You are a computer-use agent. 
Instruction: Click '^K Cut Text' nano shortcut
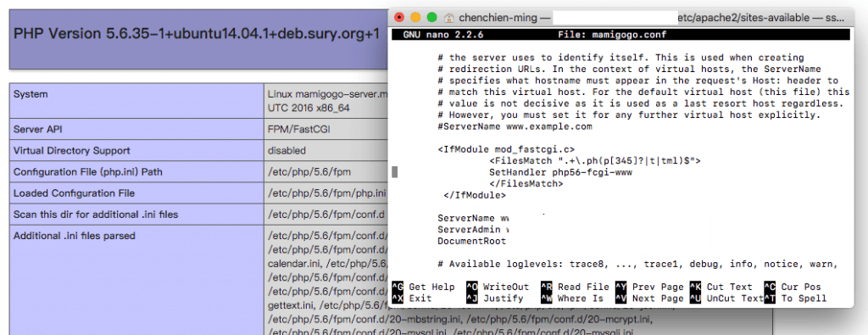[721, 287]
